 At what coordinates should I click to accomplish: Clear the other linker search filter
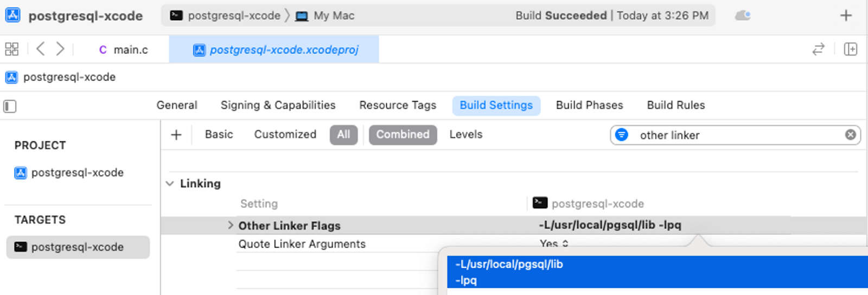click(850, 135)
